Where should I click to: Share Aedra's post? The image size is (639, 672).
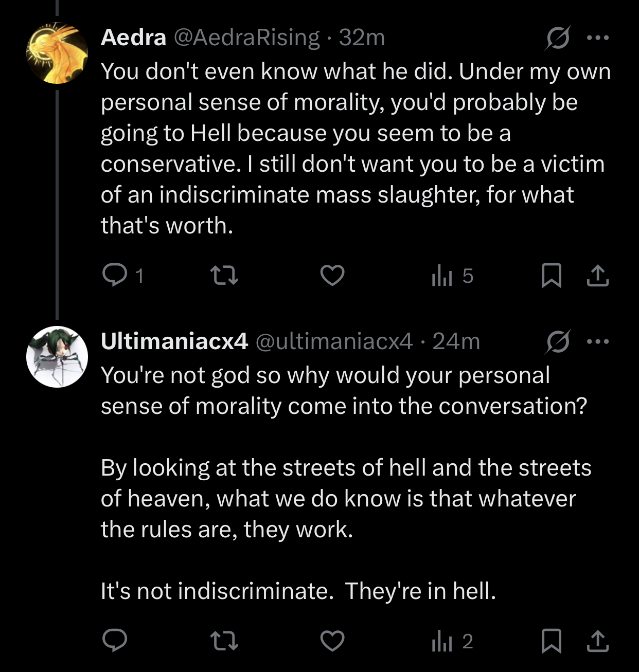(x=598, y=275)
